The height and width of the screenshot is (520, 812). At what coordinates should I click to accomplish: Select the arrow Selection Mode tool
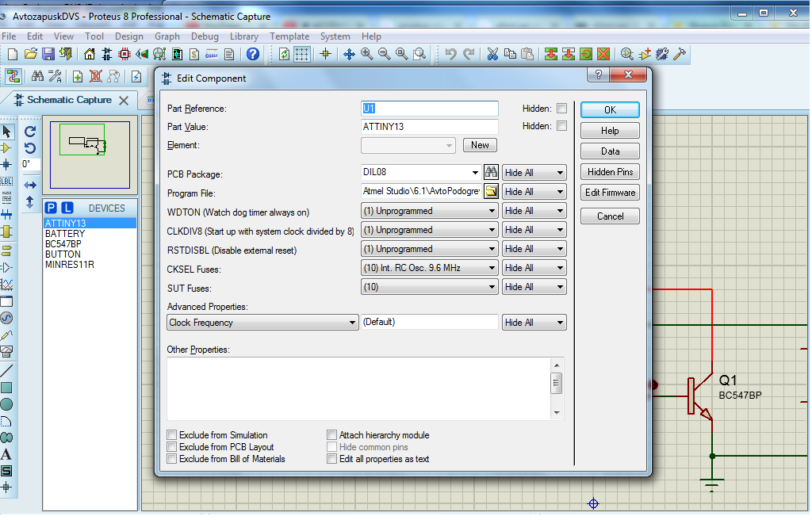click(x=6, y=132)
